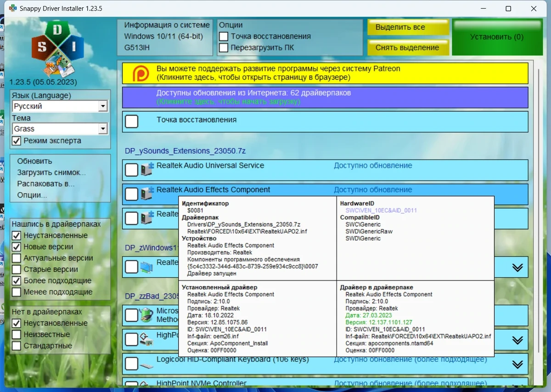The image size is (551, 392).
Task: Click the green Установить (0) button
Action: pos(497,37)
